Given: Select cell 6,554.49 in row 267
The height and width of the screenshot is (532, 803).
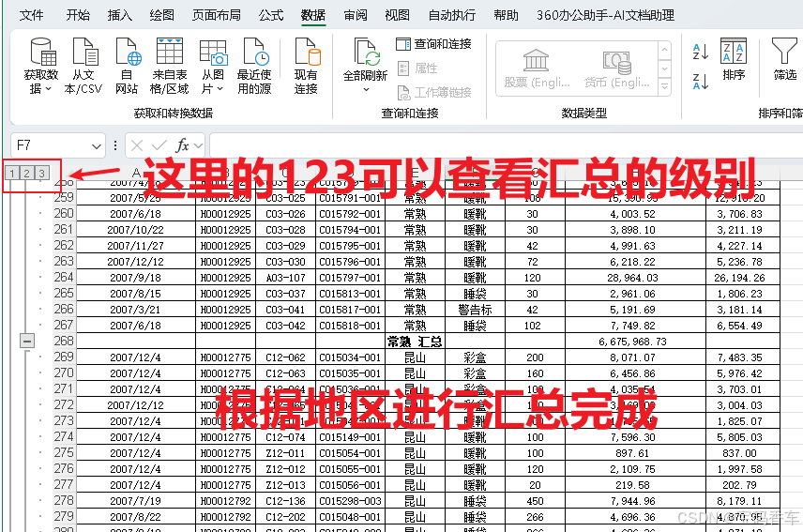Looking at the screenshot, I should click(743, 326).
